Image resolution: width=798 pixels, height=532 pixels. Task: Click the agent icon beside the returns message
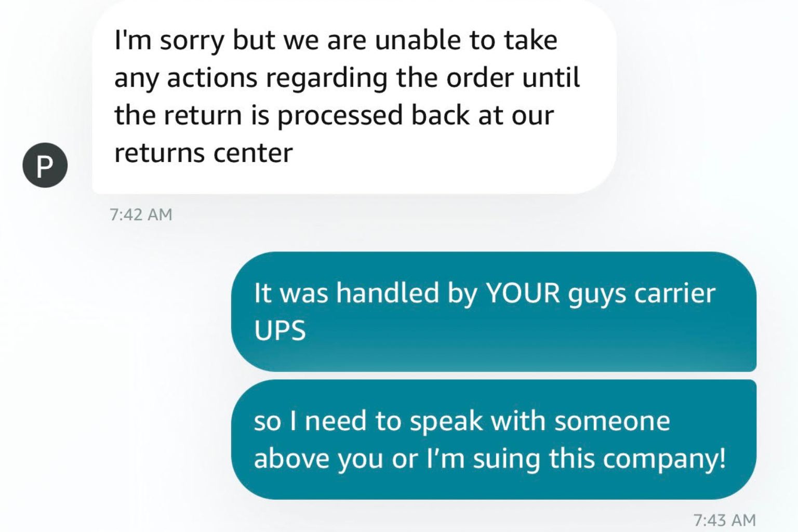(x=45, y=164)
